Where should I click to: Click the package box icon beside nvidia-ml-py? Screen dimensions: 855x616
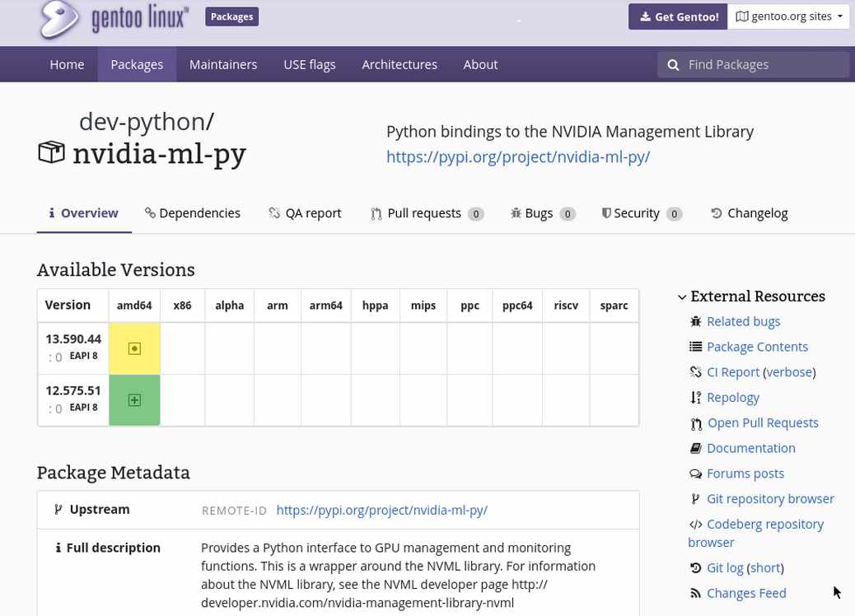tap(51, 152)
